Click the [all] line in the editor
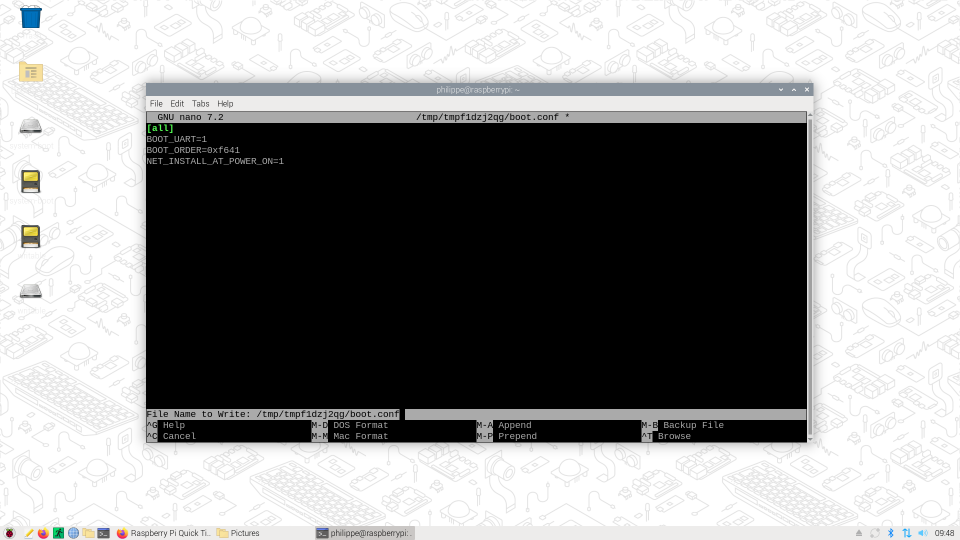This screenshot has height=540, width=960. point(160,128)
